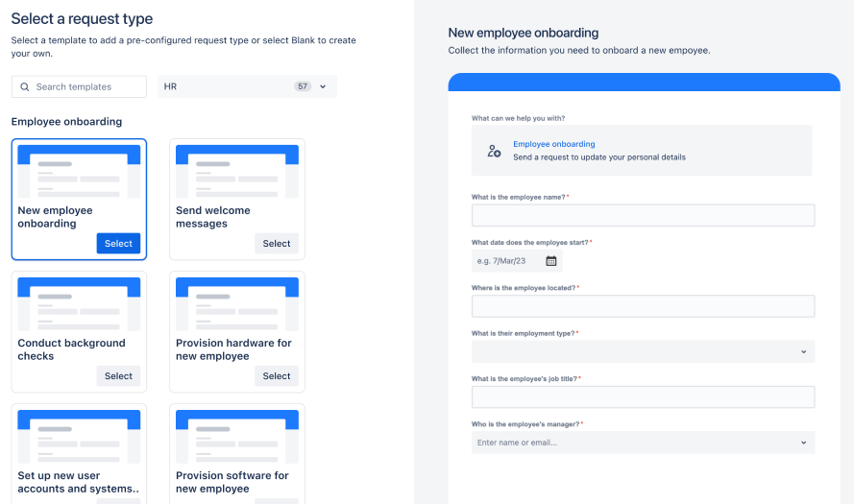
Task: Select Provision hardware for new employee template
Action: pyautogui.click(x=277, y=376)
